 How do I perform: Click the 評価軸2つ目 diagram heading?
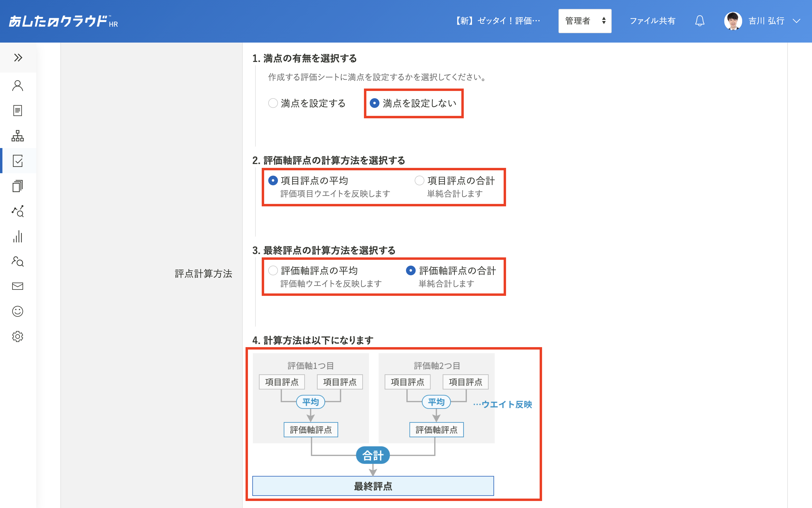(437, 366)
